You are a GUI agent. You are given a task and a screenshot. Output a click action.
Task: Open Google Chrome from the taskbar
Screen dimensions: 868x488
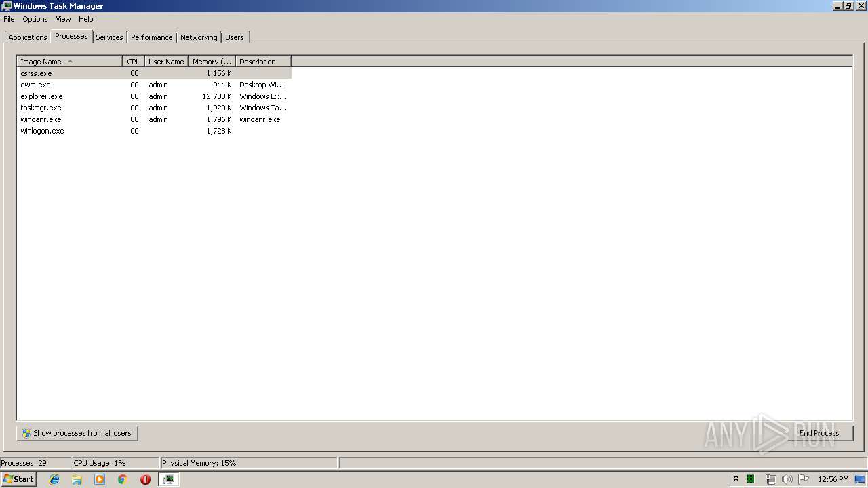click(x=123, y=479)
